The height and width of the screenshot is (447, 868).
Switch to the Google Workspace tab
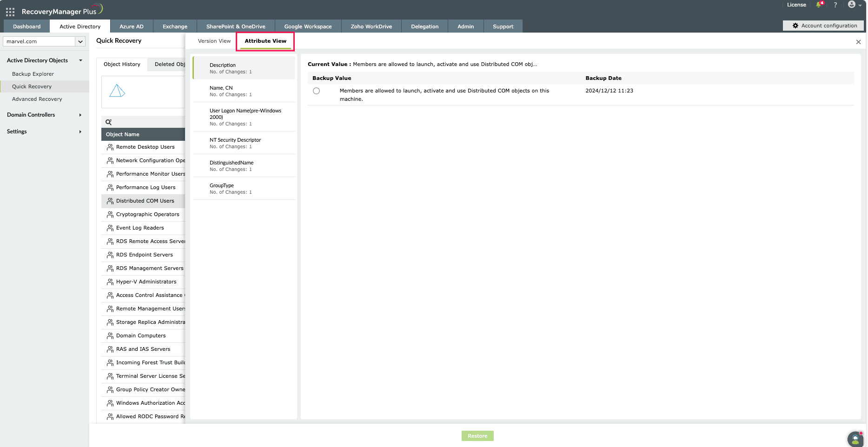308,26
